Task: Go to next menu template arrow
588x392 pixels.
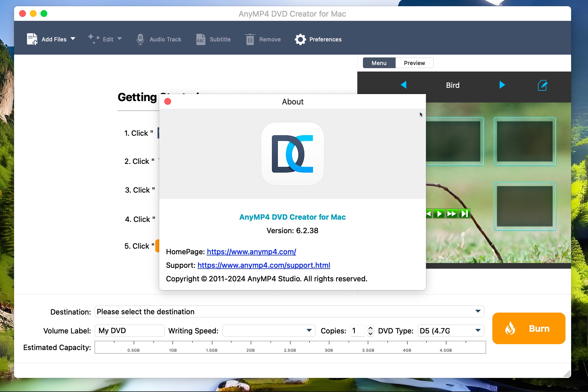Action: click(x=502, y=85)
